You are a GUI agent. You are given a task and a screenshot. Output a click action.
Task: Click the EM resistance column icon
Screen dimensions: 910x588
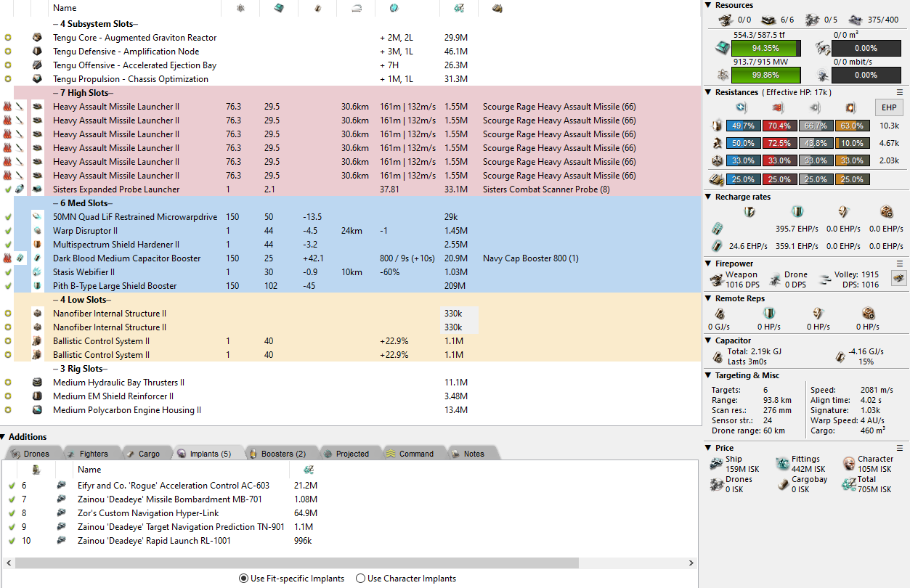pos(741,108)
